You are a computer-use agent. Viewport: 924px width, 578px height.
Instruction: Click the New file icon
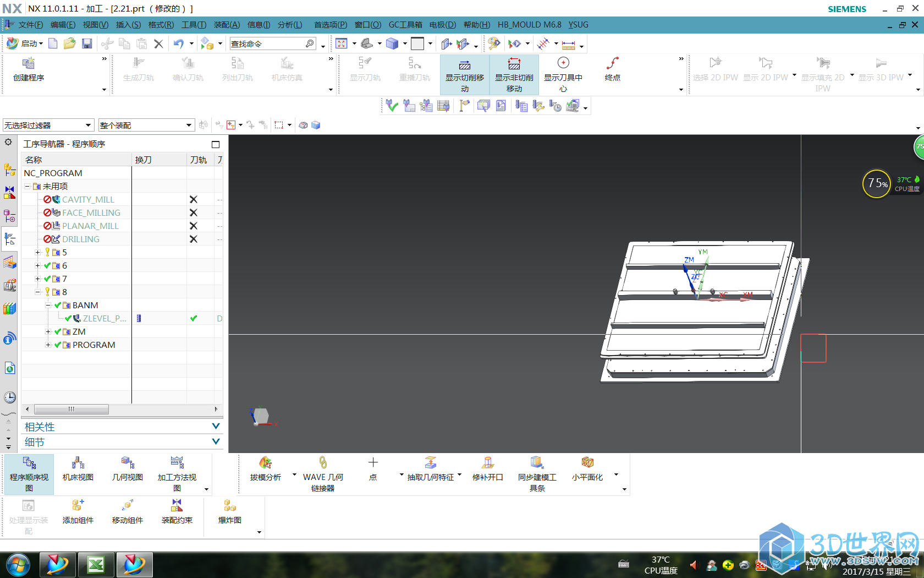(53, 43)
